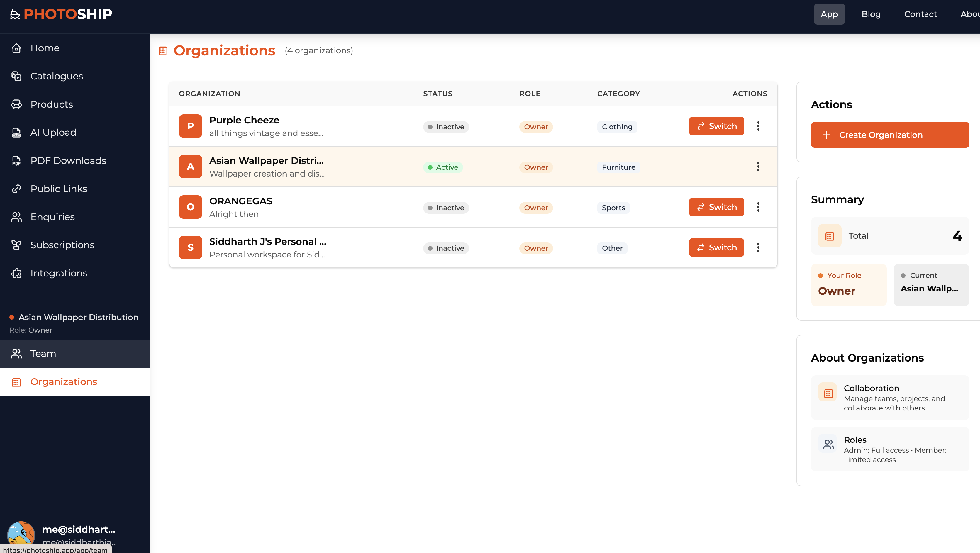980x553 pixels.
Task: Click the PhotoShip ship logo icon
Action: pos(15,14)
